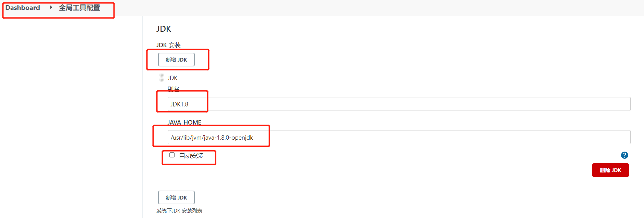Screen dimensions: 644x218
Task: Click the upper 新增 JDK button
Action: 176,60
